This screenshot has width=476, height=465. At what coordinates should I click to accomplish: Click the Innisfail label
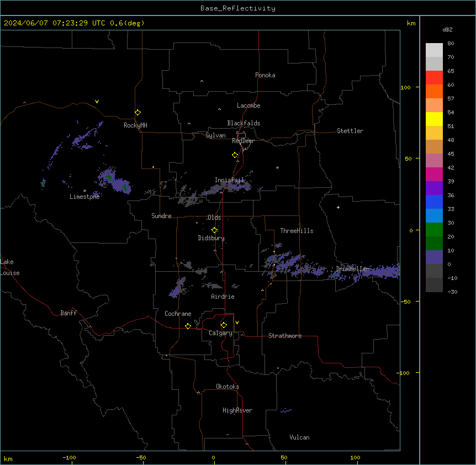point(229,180)
